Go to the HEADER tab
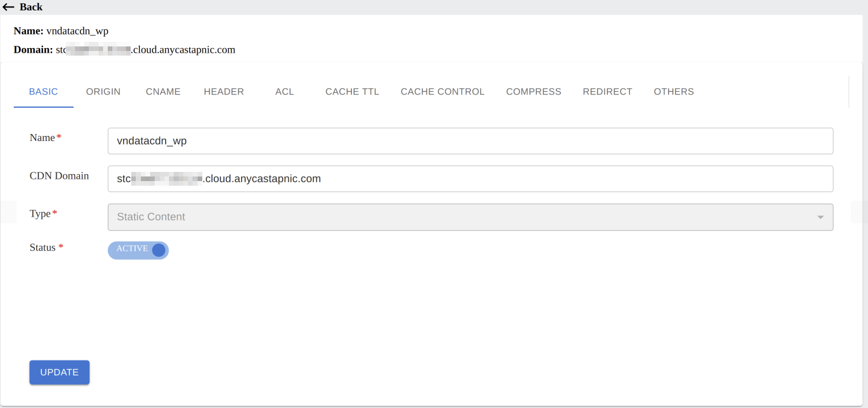 pos(223,92)
